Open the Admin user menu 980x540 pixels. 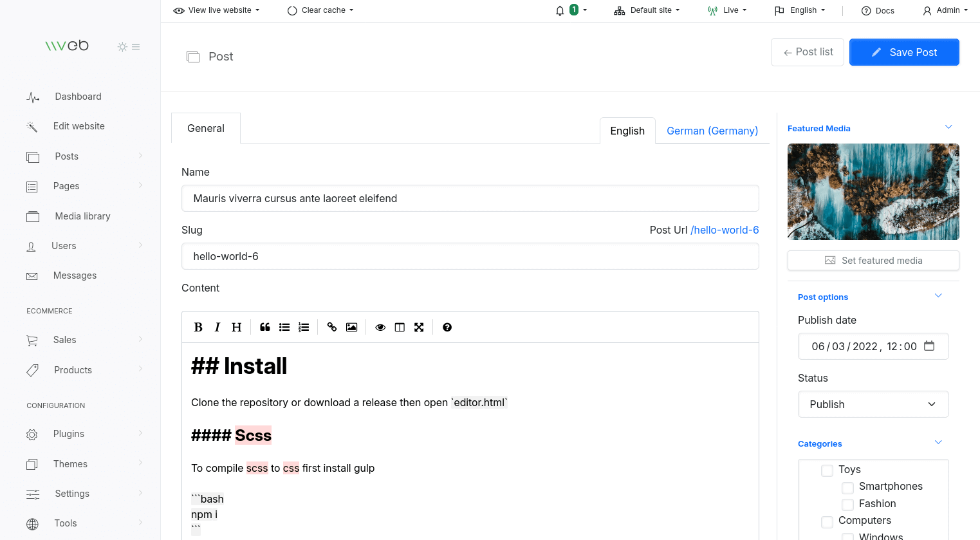[945, 10]
